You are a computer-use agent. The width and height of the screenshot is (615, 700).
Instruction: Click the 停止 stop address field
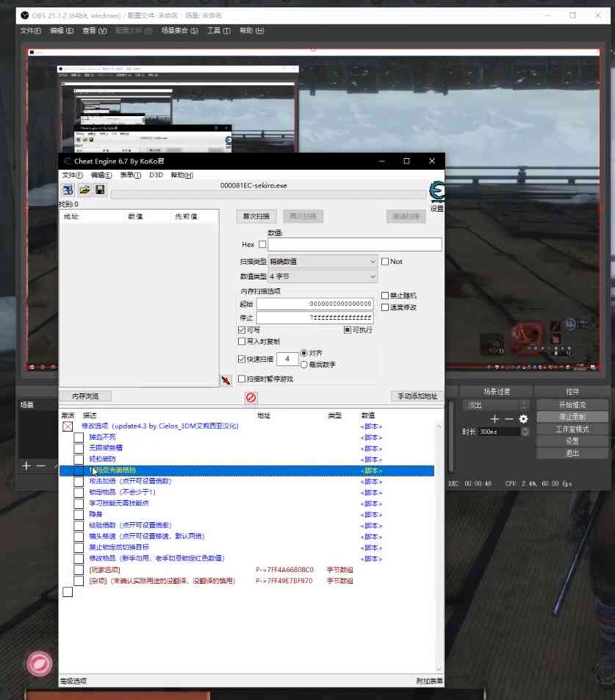[315, 318]
